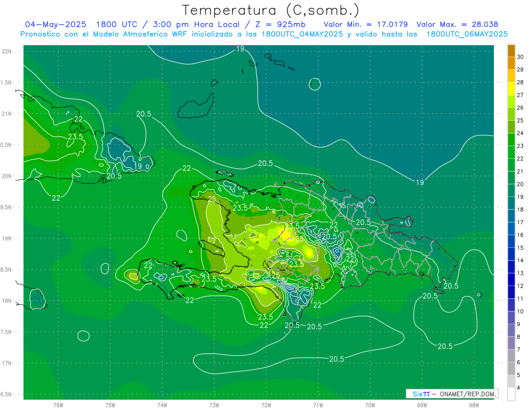This screenshot has width=532, height=411.
Task: Click colorbar label '17'
Action: click(x=520, y=222)
